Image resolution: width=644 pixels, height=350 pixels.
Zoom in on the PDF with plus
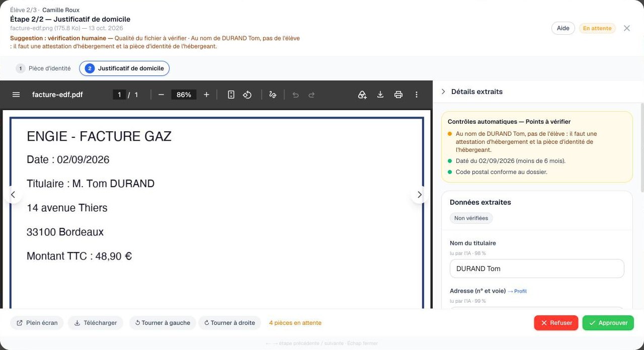tap(206, 95)
